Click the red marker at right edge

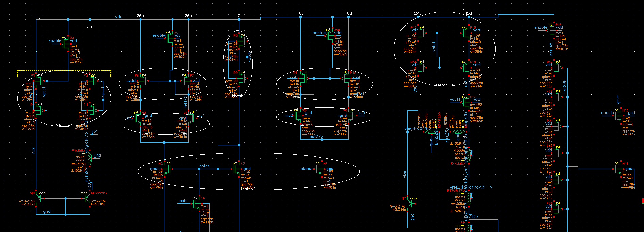[642, 201]
